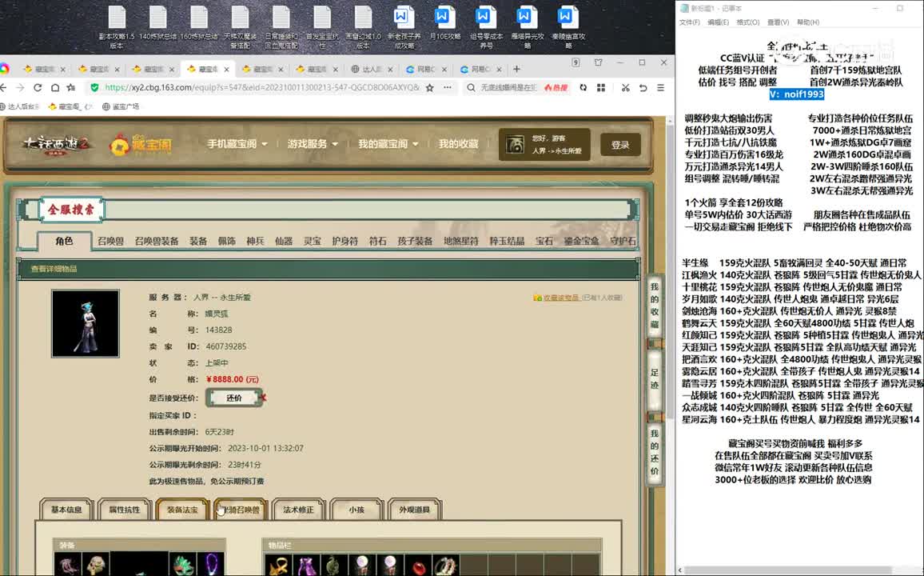This screenshot has height=576, width=924.
Task: Open Notepad 格式(O) menu
Action: (x=748, y=22)
